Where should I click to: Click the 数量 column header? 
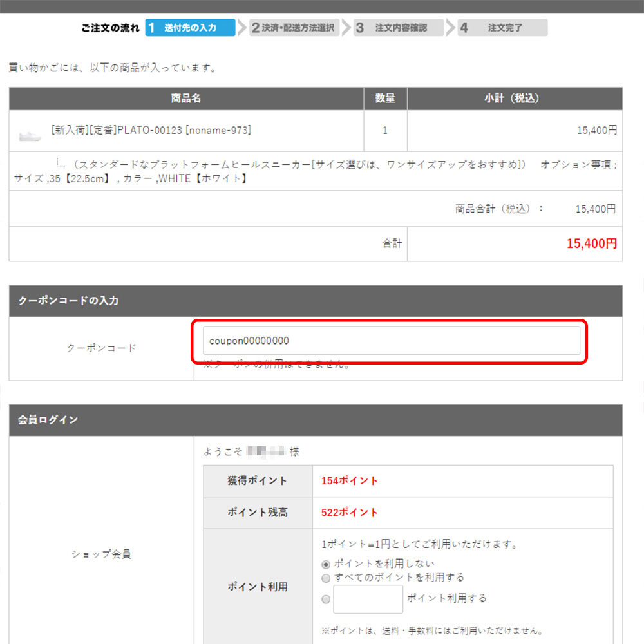click(385, 99)
